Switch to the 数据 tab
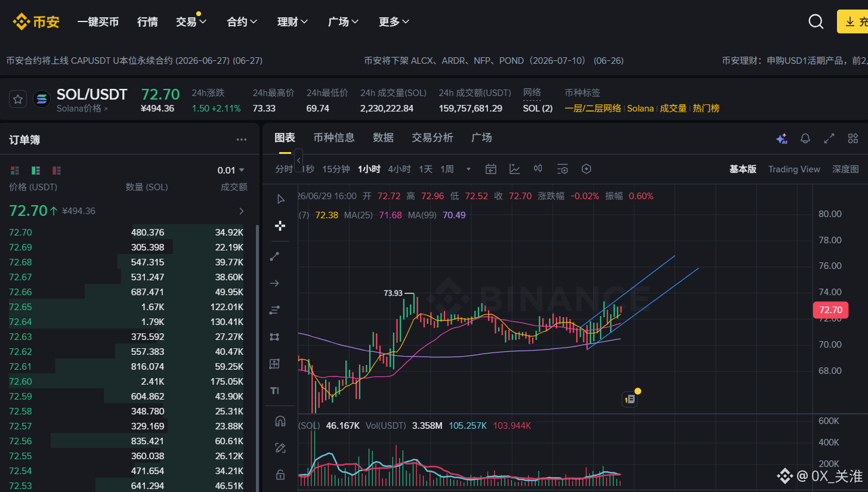 pyautogui.click(x=383, y=138)
